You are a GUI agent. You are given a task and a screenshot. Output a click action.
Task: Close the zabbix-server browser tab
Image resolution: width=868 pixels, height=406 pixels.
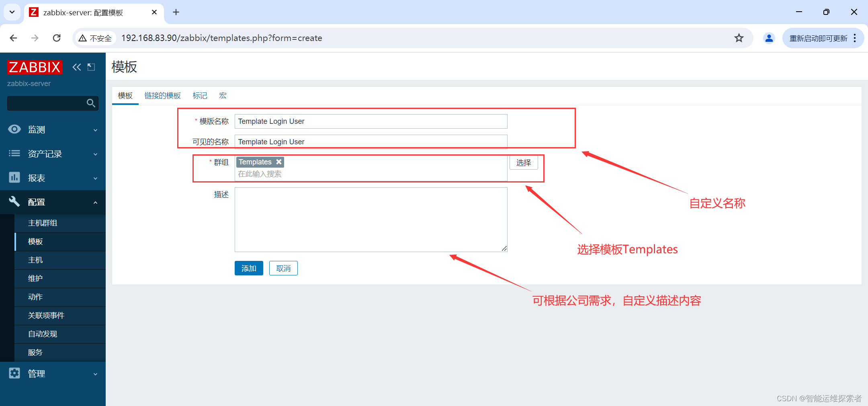(x=154, y=12)
